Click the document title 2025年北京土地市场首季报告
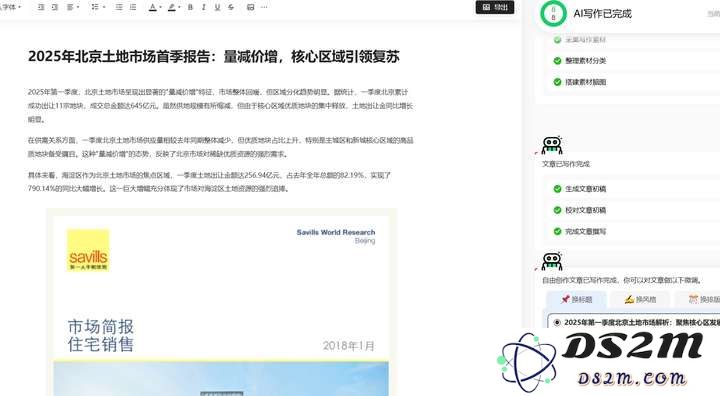 coord(214,57)
